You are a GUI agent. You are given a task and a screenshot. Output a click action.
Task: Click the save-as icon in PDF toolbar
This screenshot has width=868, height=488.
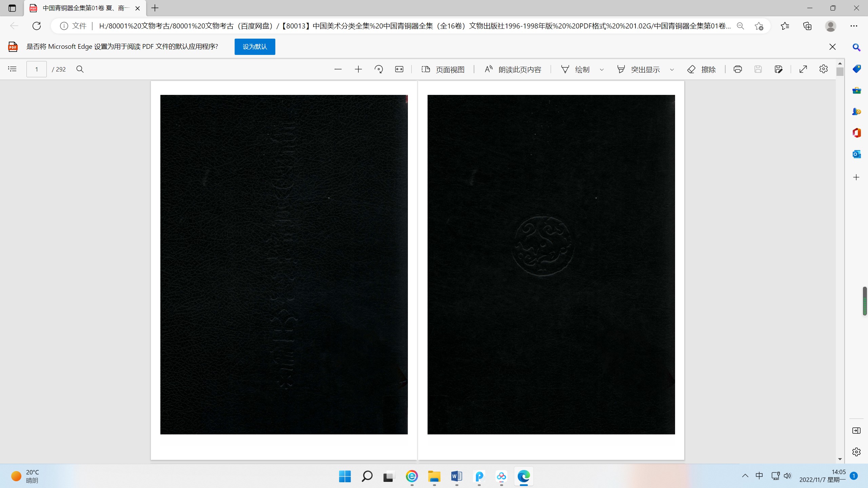point(778,69)
